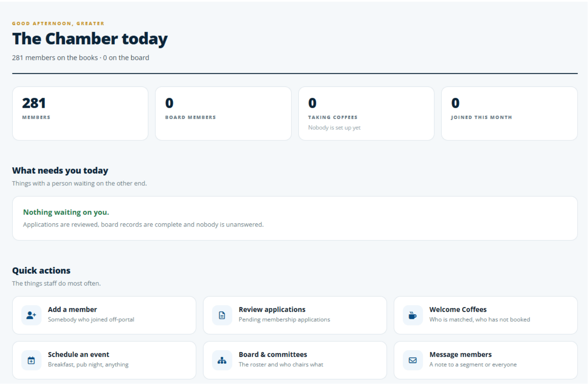Click "A note to a segment or everyone"
588x384 pixels.
pos(473,365)
